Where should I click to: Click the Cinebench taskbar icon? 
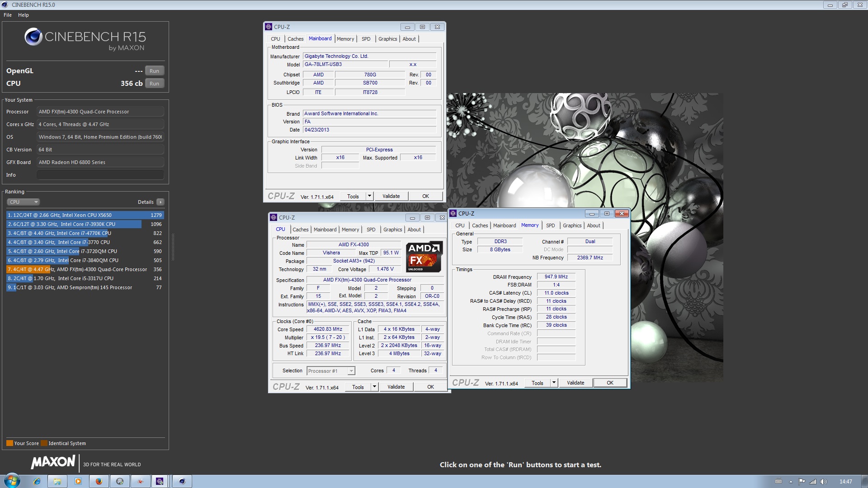pos(182,481)
